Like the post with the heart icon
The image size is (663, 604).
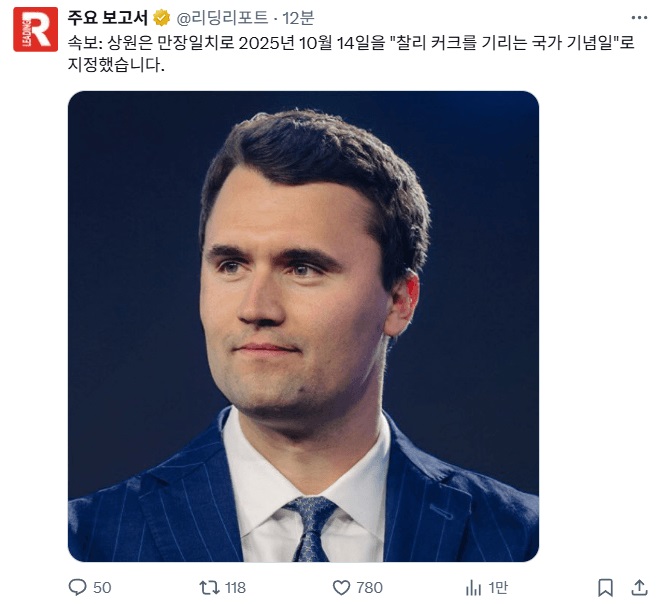point(341,587)
